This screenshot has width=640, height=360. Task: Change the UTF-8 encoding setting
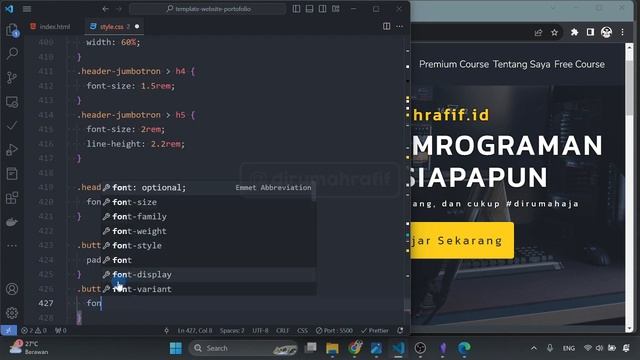(x=260, y=330)
